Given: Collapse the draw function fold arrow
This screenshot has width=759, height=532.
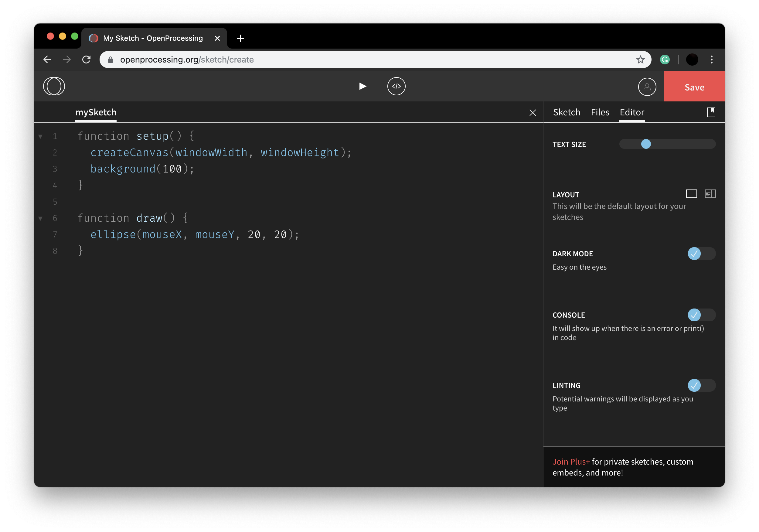Looking at the screenshot, I should (40, 218).
